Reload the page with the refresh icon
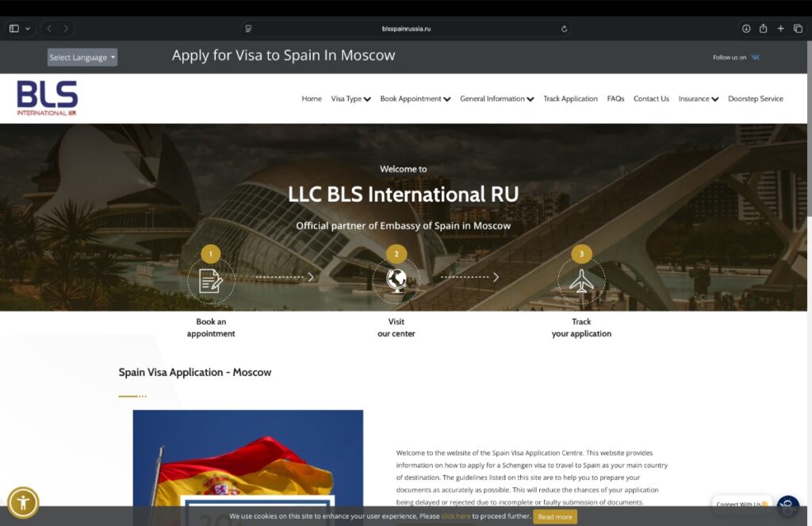Image resolution: width=812 pixels, height=526 pixels. (x=564, y=29)
